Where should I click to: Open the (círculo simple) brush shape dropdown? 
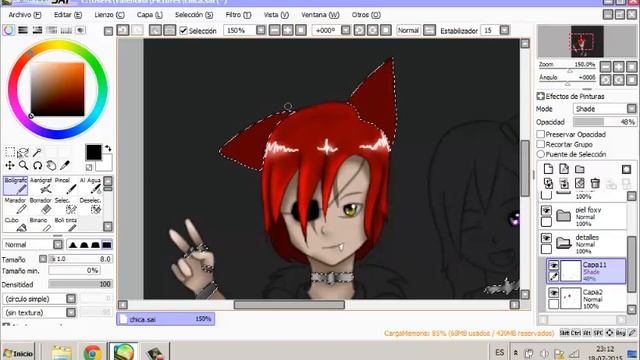point(71,299)
